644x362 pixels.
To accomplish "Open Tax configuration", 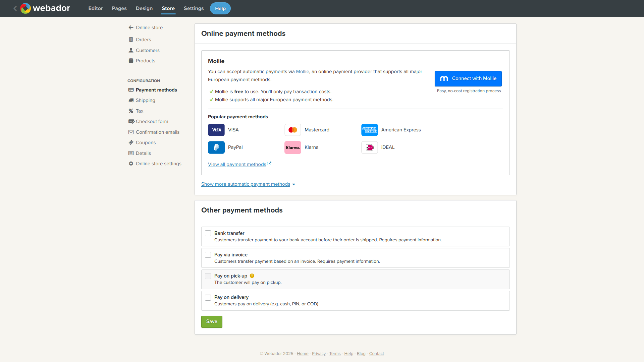I will point(140,111).
